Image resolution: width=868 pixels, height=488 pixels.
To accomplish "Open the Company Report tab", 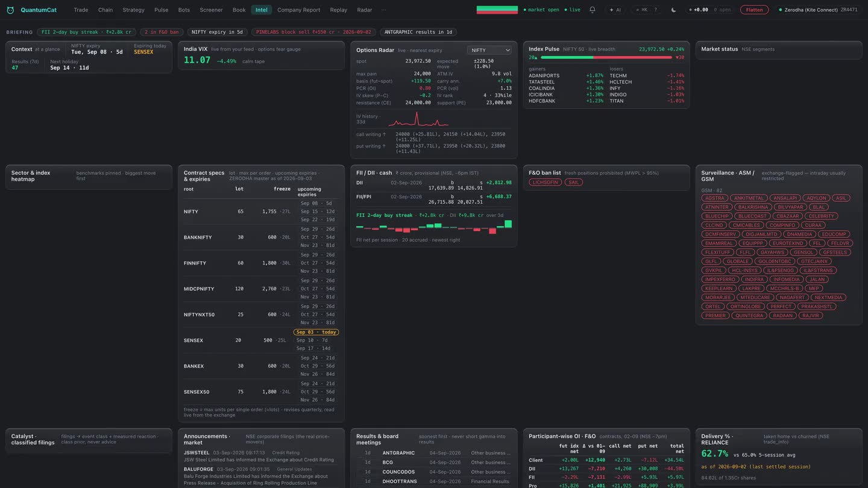I will [298, 10].
